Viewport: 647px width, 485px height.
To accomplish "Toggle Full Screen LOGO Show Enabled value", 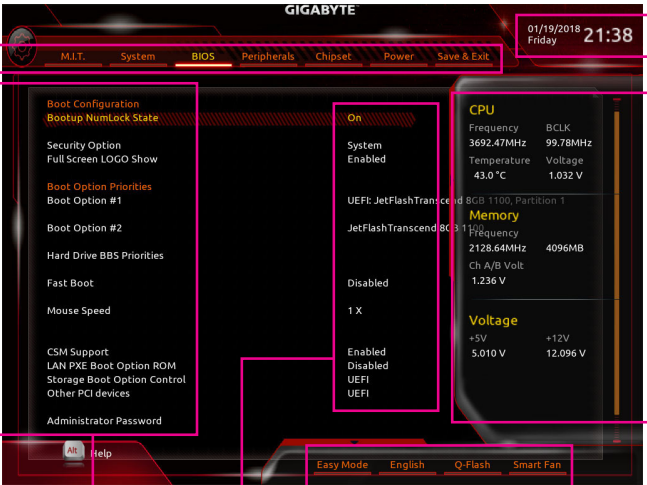I will point(366,159).
